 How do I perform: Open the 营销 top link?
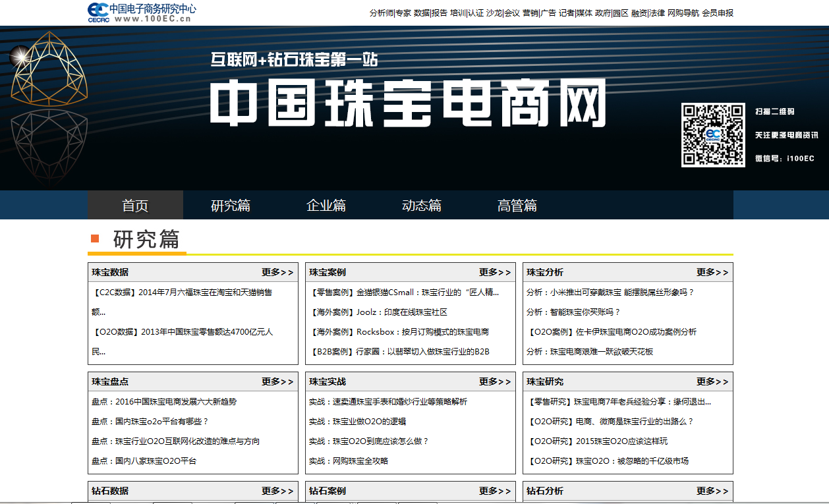[x=530, y=13]
